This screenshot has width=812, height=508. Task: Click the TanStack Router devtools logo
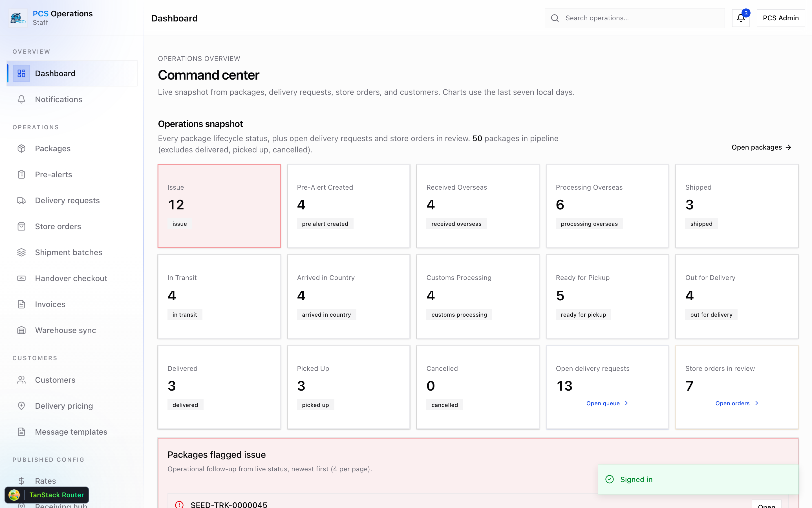[x=14, y=495]
